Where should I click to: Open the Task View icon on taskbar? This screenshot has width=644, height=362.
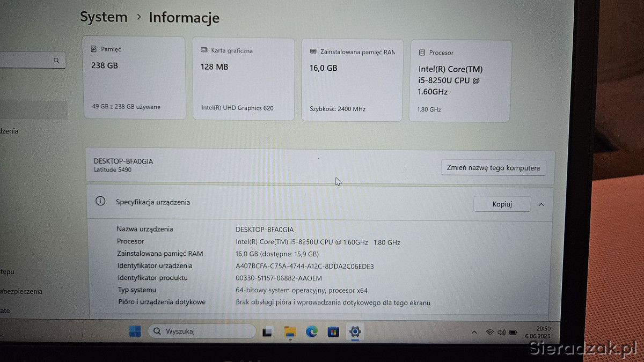267,332
